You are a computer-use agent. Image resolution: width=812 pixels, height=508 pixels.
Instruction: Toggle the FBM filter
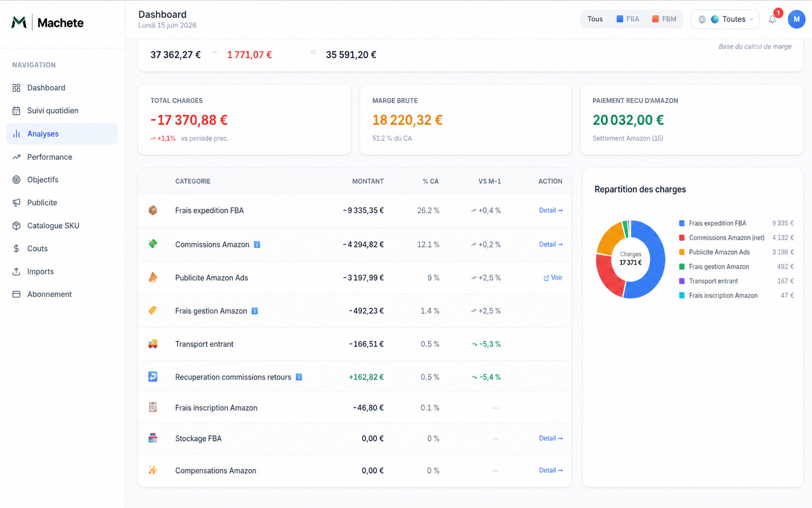(664, 19)
